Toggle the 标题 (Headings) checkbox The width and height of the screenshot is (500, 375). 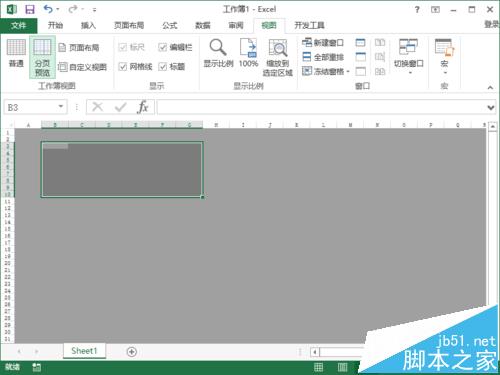(163, 67)
